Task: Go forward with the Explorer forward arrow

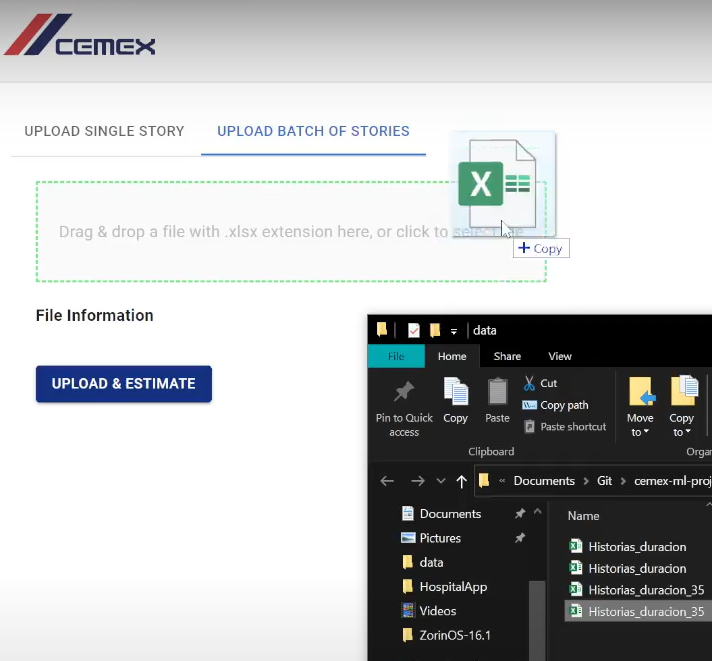Action: (417, 481)
